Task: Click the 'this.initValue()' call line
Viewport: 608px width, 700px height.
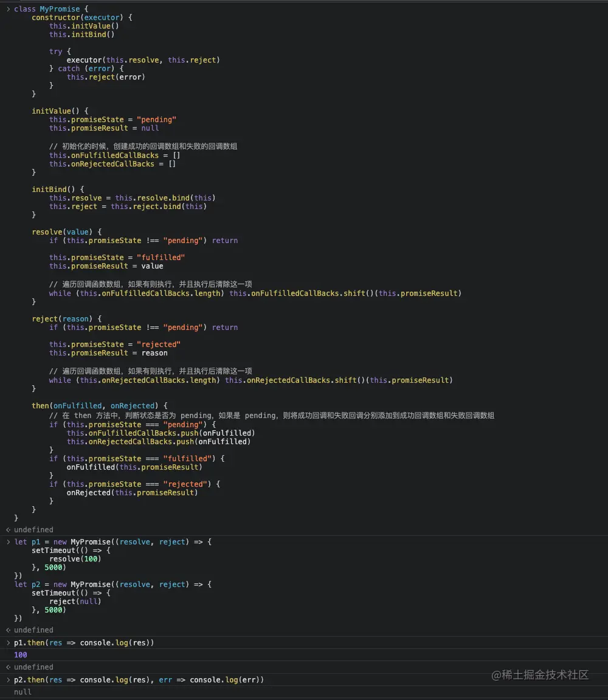Action: click(x=84, y=26)
